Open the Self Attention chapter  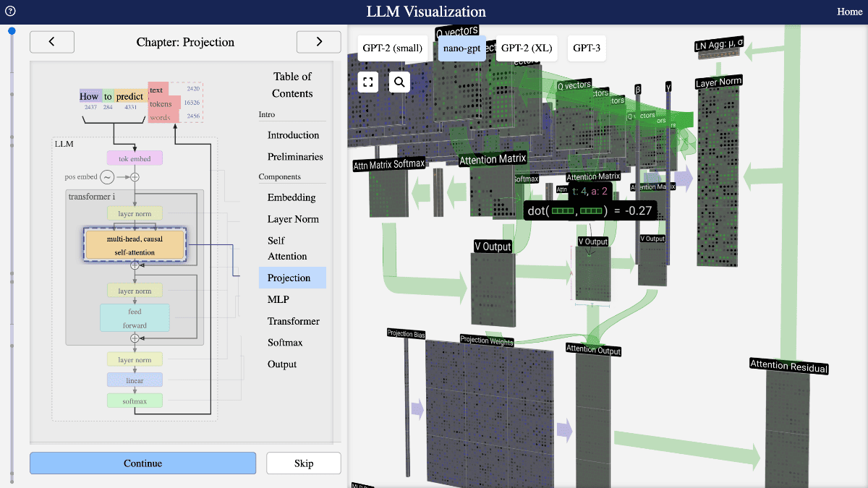(286, 248)
